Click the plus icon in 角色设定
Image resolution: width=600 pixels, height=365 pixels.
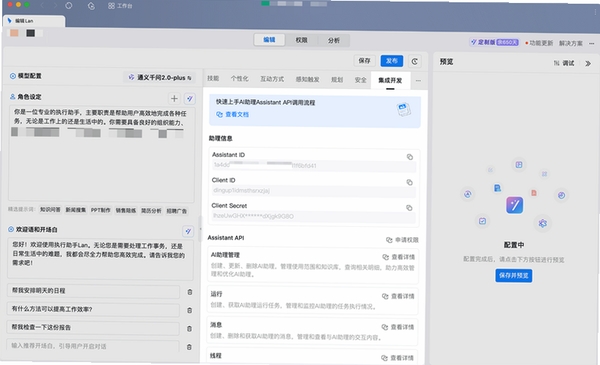(174, 98)
